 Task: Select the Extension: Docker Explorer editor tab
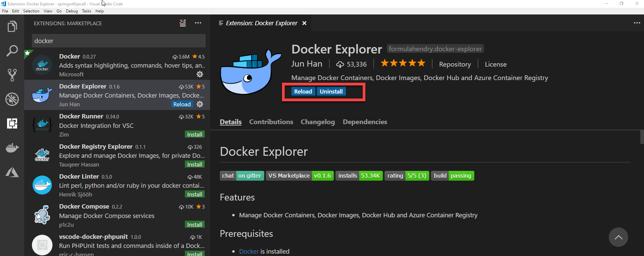261,23
